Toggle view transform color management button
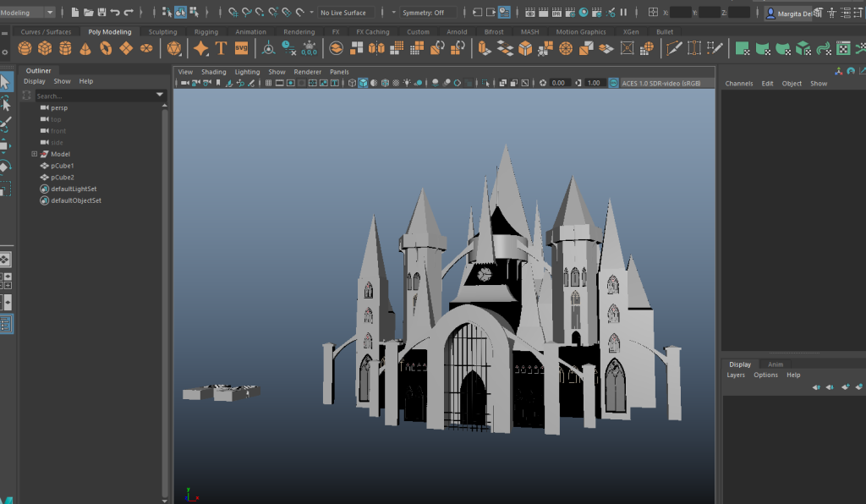 pos(614,84)
